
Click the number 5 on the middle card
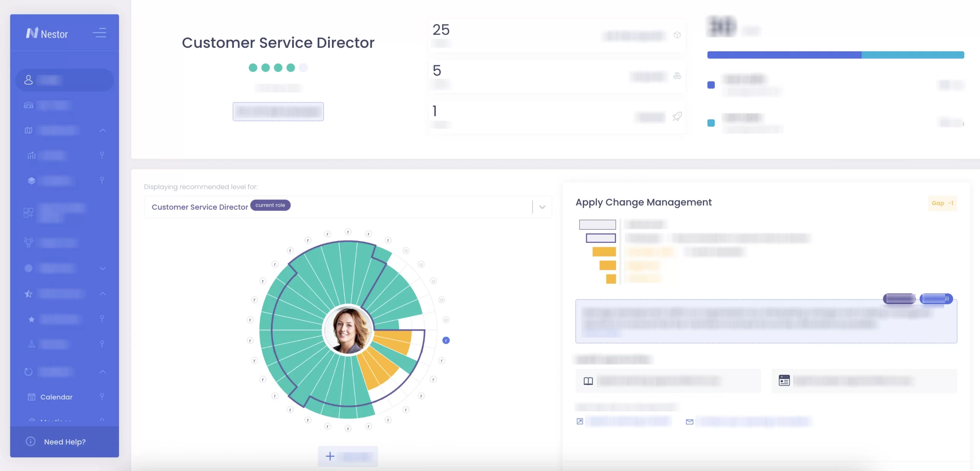(x=437, y=70)
